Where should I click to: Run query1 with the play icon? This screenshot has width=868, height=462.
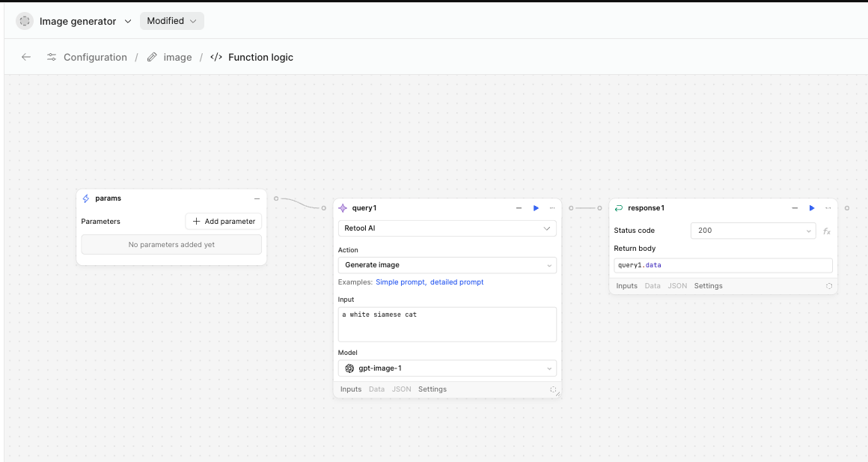[536, 208]
